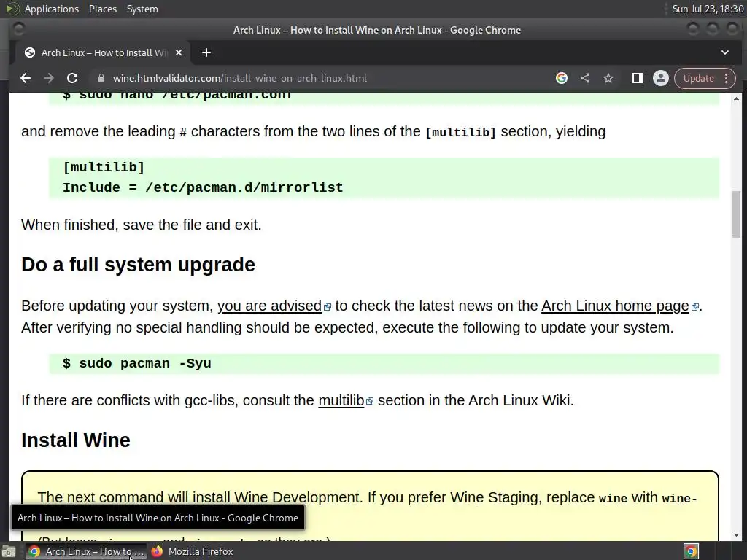The width and height of the screenshot is (747, 560).
Task: Click the site info lock icon
Action: [101, 78]
